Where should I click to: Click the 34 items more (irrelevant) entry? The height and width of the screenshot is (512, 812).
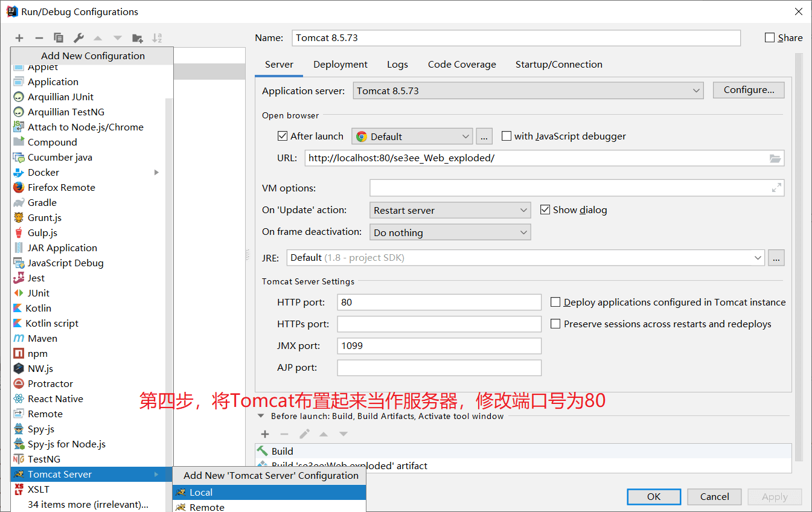(88, 504)
